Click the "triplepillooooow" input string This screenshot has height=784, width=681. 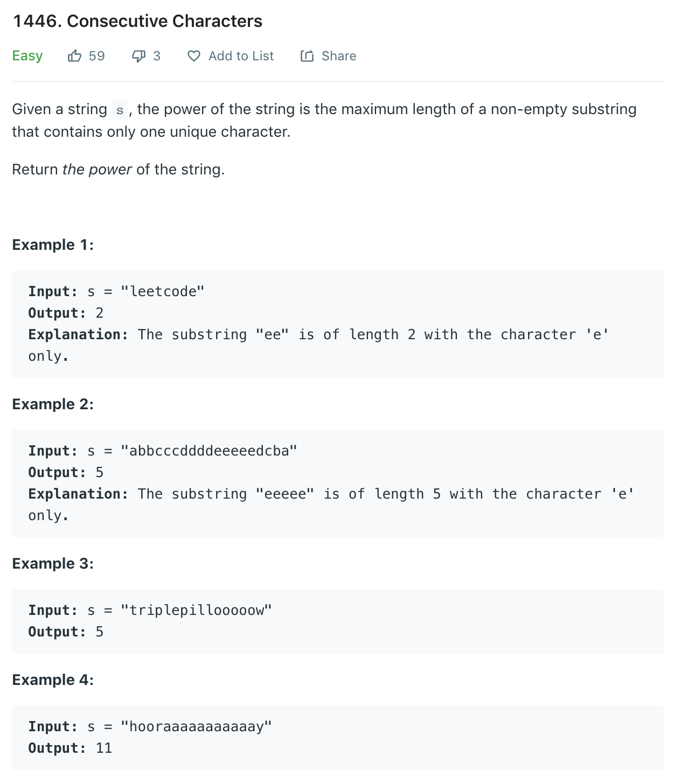(x=196, y=610)
